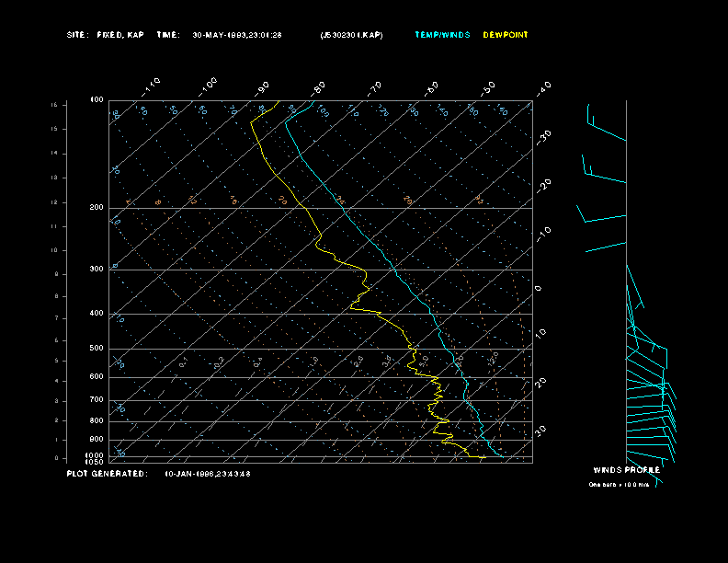
Task: Click the 300 pressure level label
Action: coord(97,269)
